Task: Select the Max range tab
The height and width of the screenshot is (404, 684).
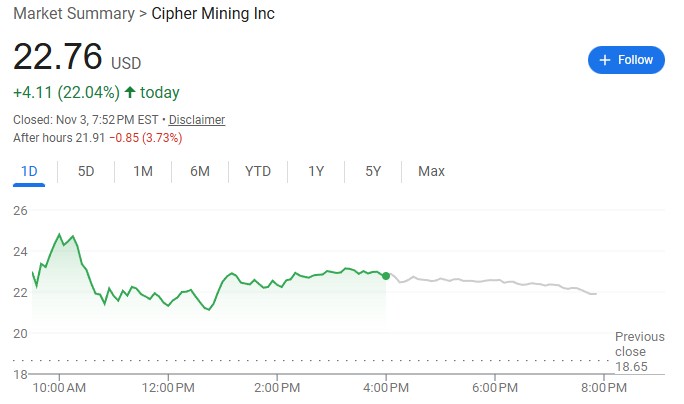Action: click(x=431, y=171)
